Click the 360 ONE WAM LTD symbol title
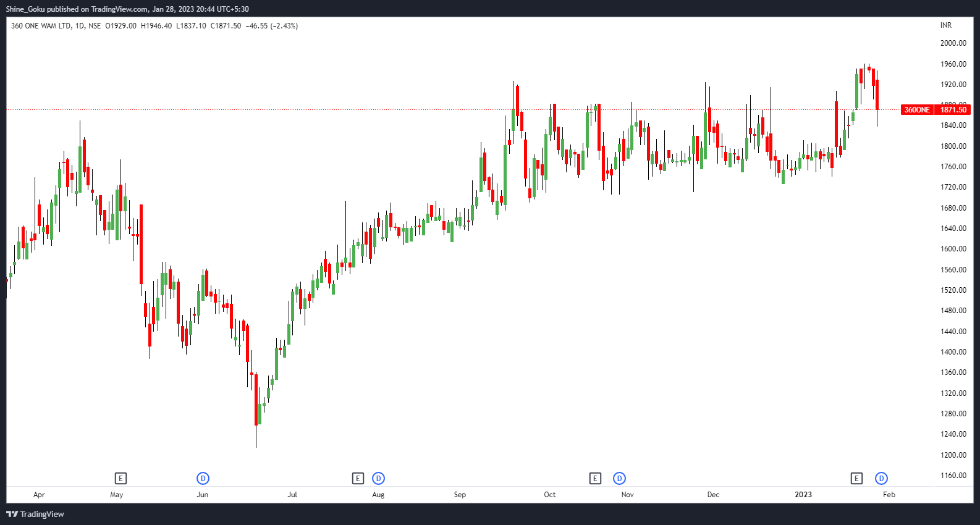 click(41, 26)
